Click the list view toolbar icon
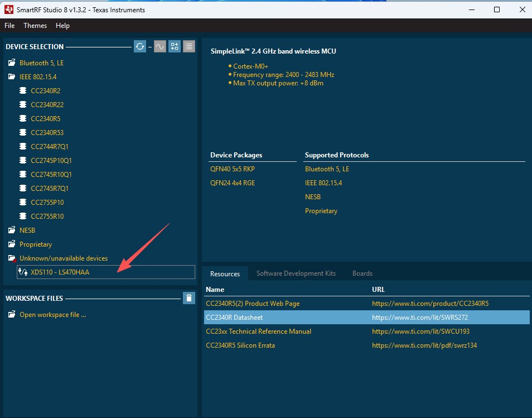This screenshot has width=532, height=418. 189,46
